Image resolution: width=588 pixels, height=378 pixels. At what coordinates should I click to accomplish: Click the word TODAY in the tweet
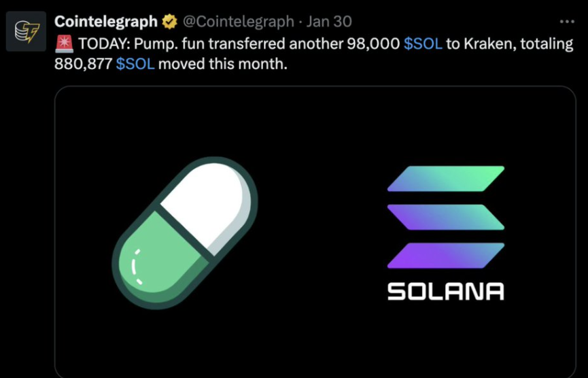[103, 45]
